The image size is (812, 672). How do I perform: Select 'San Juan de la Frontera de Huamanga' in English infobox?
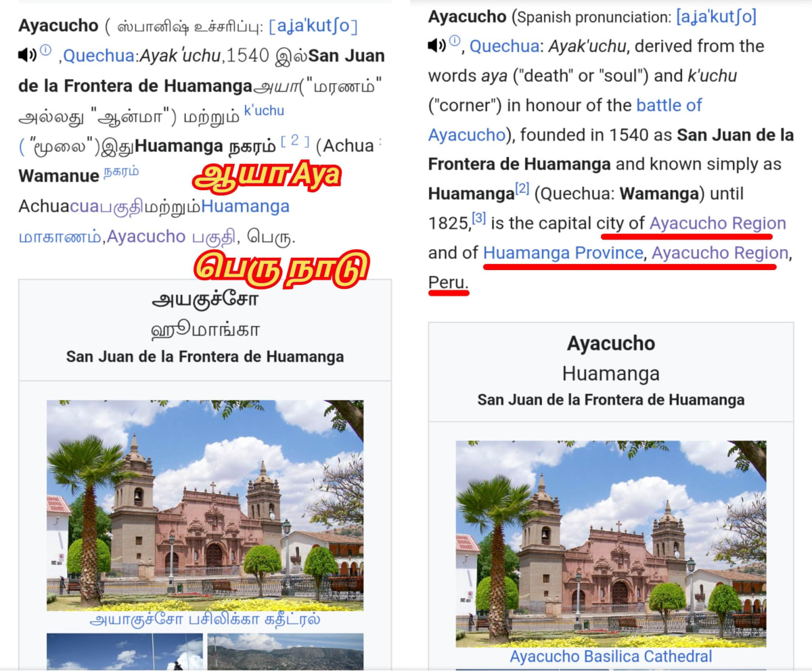[611, 400]
